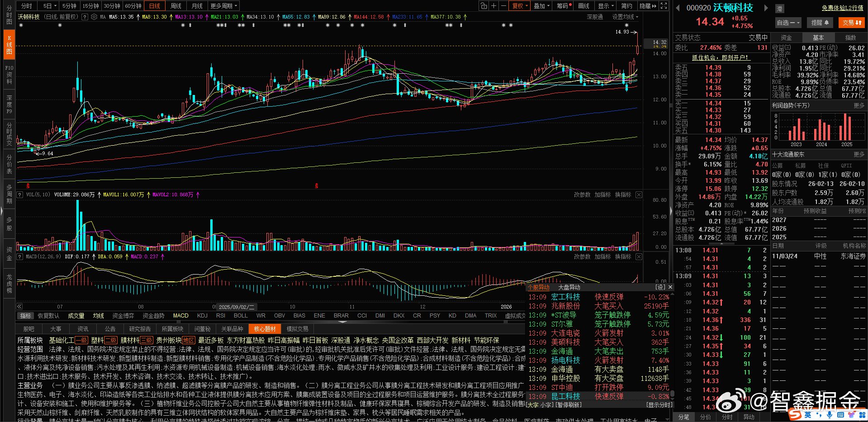
Task: Open the 显示 display dropdown
Action: pyautogui.click(x=606, y=6)
